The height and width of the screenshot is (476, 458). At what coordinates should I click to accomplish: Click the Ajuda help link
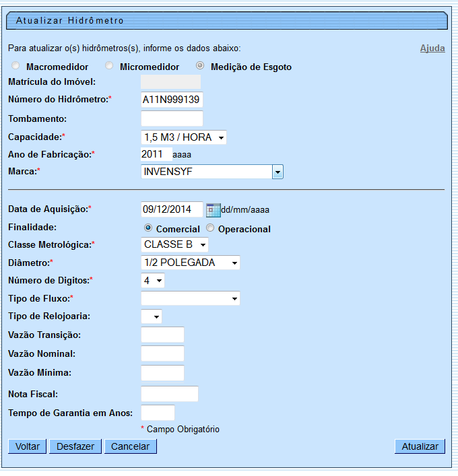coord(432,48)
